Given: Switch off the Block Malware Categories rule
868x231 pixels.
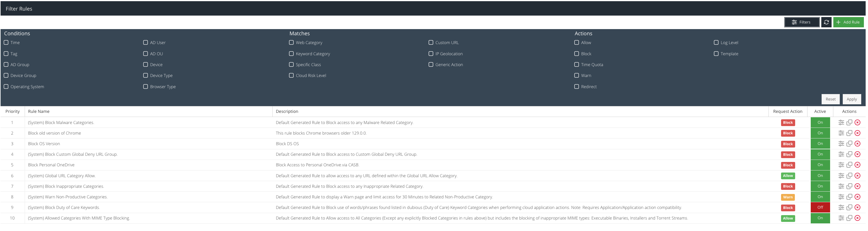Looking at the screenshot, I should pos(820,123).
